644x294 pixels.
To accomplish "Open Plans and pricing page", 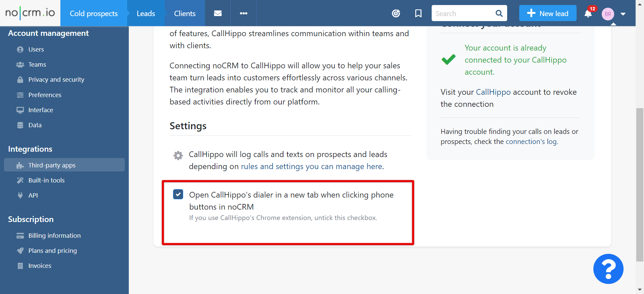I will click(x=53, y=251).
